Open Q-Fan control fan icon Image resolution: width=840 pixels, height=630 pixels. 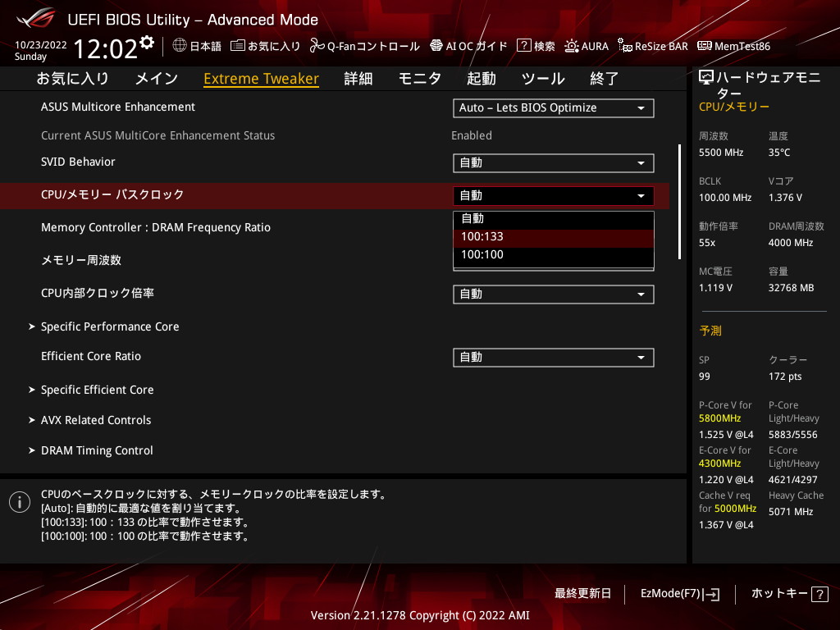coord(317,46)
